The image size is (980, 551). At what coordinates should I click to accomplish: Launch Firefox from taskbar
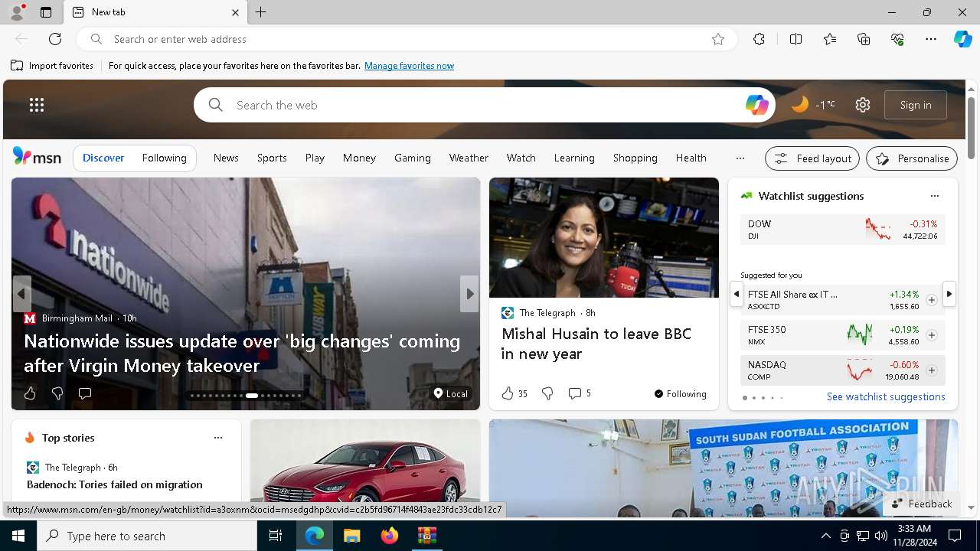[389, 536]
